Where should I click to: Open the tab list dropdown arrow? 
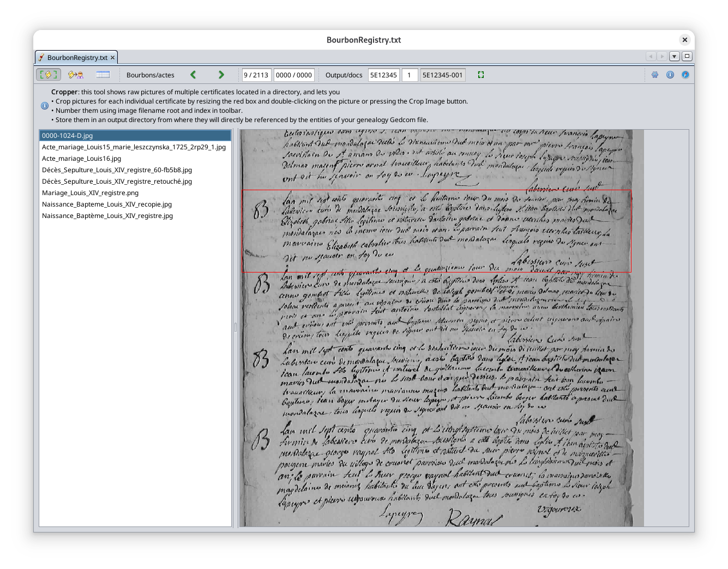click(x=675, y=56)
